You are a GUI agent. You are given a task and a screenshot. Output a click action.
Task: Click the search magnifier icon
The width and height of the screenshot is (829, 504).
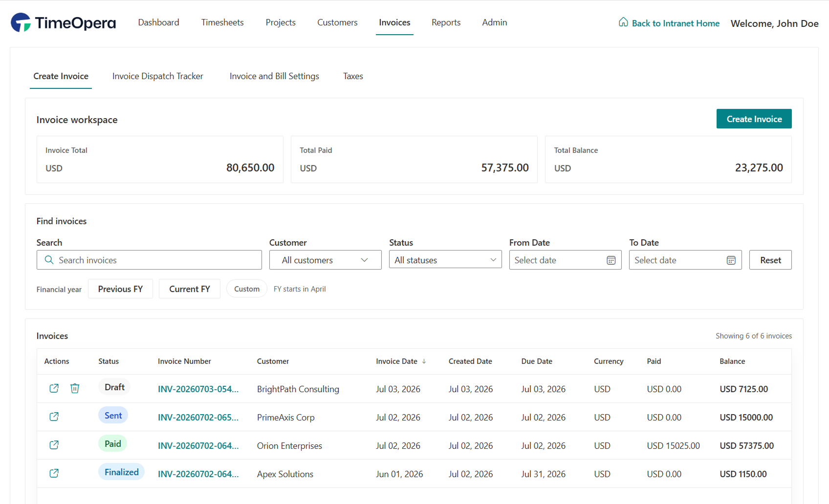pos(49,260)
